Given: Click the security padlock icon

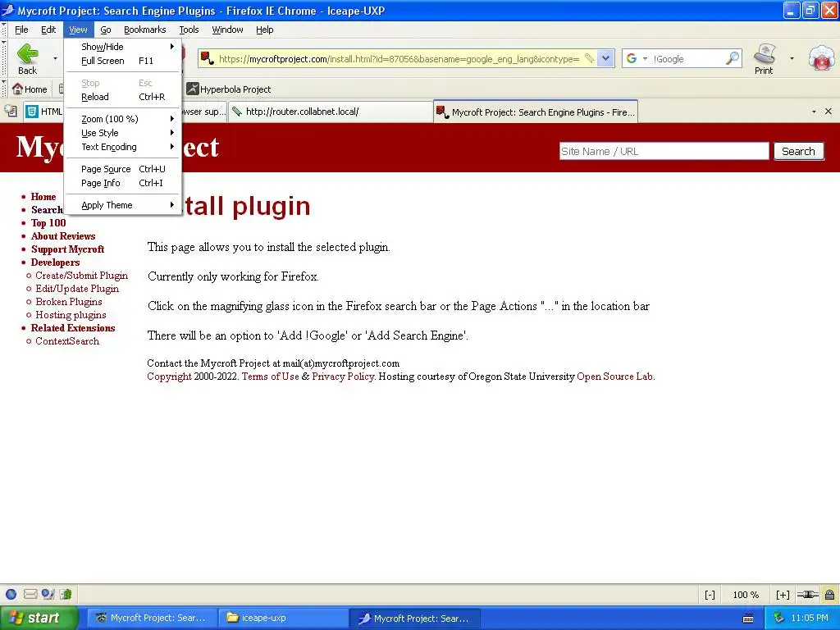Looking at the screenshot, I should (x=829, y=594).
